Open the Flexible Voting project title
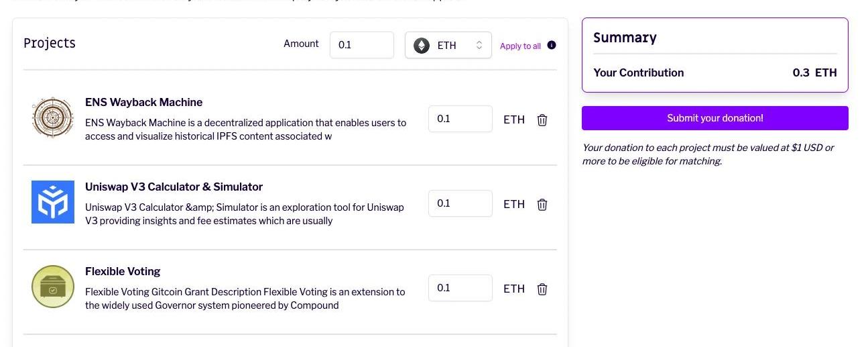The height and width of the screenshot is (347, 868). (x=123, y=271)
